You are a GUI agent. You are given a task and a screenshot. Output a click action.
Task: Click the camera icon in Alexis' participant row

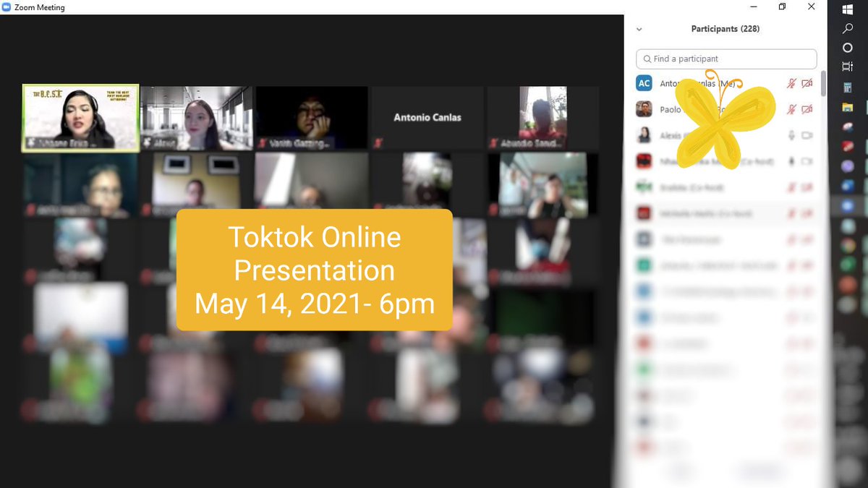(807, 135)
